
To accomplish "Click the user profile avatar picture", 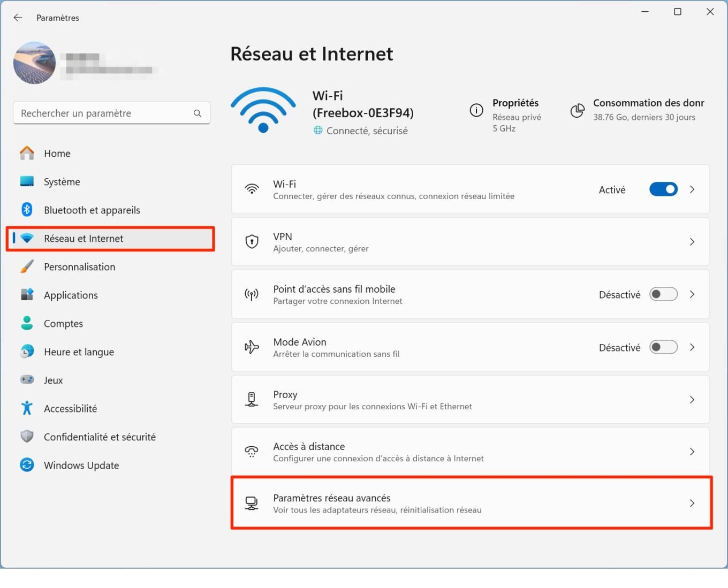I will coord(34,63).
